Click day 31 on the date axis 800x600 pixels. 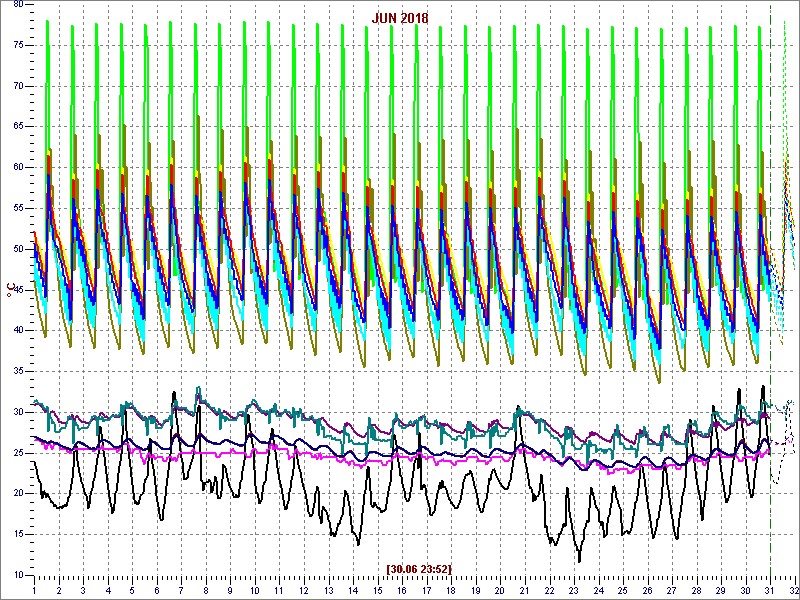770,590
